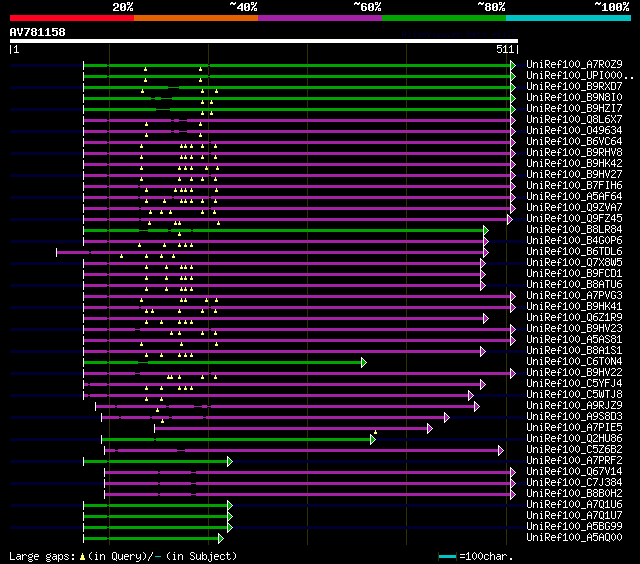640x564 pixels.
Task: Select the purple alignment bar for A7PIE5
Action: coord(292,429)
